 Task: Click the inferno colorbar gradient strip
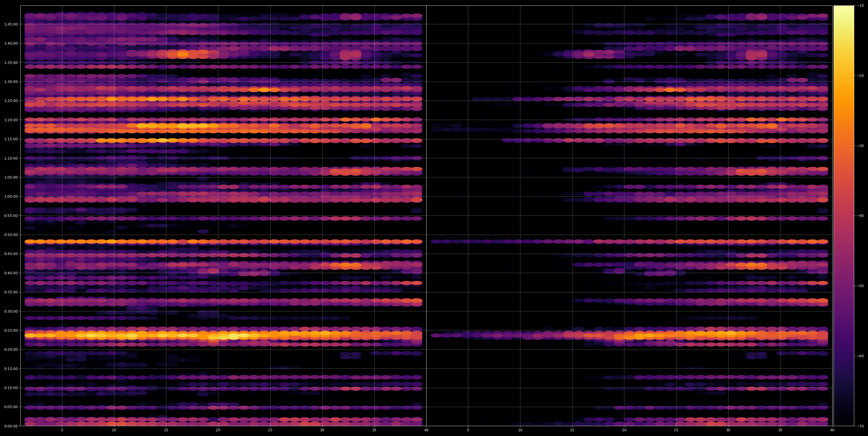pyautogui.click(x=844, y=216)
